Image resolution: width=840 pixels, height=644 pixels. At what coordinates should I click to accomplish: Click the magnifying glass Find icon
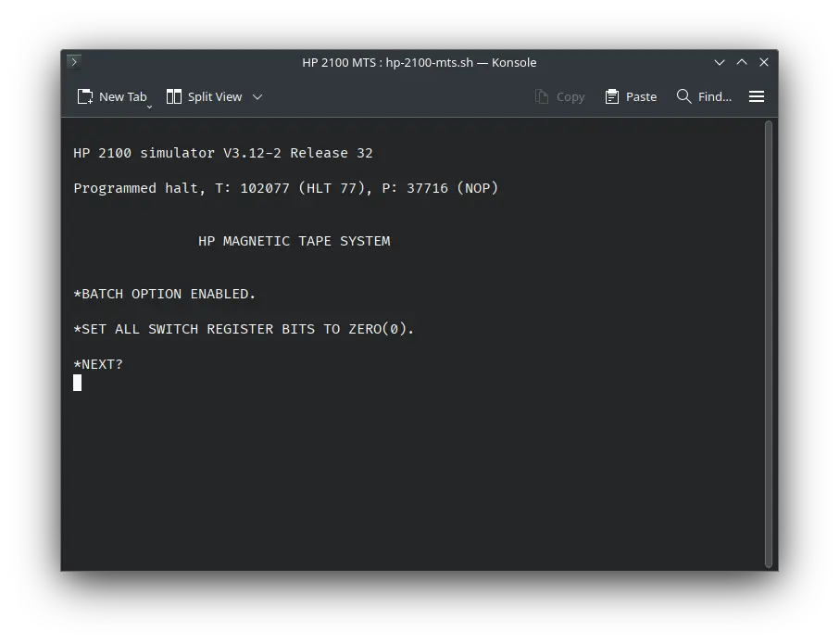tap(683, 95)
